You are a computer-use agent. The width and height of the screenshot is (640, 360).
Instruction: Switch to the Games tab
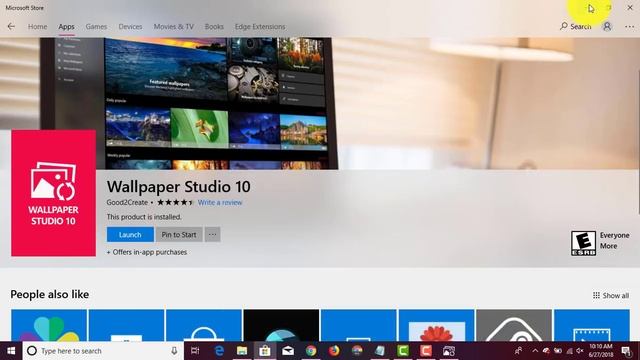(x=96, y=27)
